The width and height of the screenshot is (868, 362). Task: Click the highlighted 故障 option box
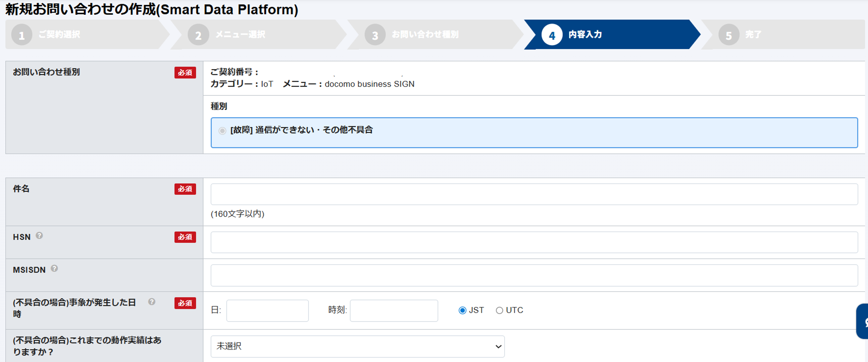[534, 132]
